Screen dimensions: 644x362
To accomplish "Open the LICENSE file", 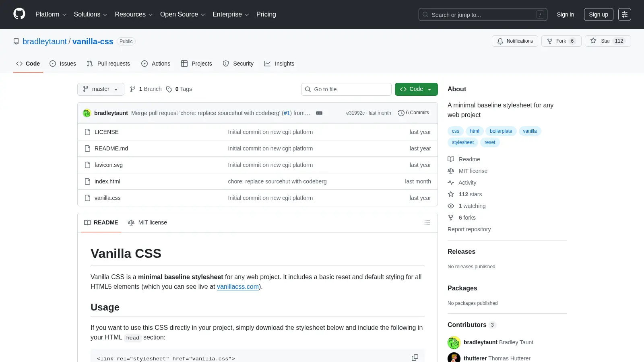I will point(107,132).
